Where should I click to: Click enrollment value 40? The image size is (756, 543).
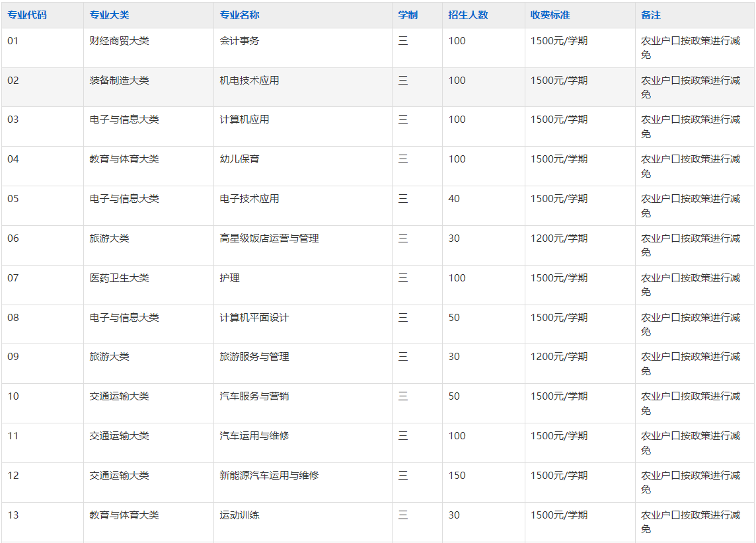[x=454, y=199]
